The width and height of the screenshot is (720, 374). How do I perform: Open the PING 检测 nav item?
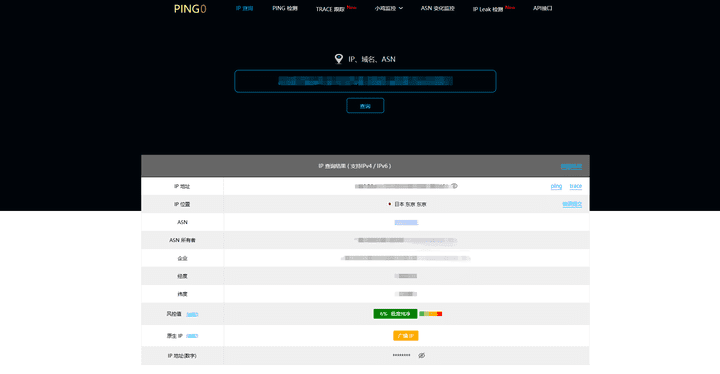(285, 8)
